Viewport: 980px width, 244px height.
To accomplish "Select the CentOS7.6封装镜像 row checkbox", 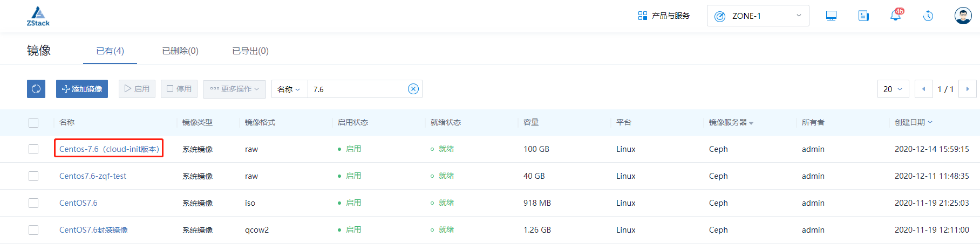I will (33, 230).
